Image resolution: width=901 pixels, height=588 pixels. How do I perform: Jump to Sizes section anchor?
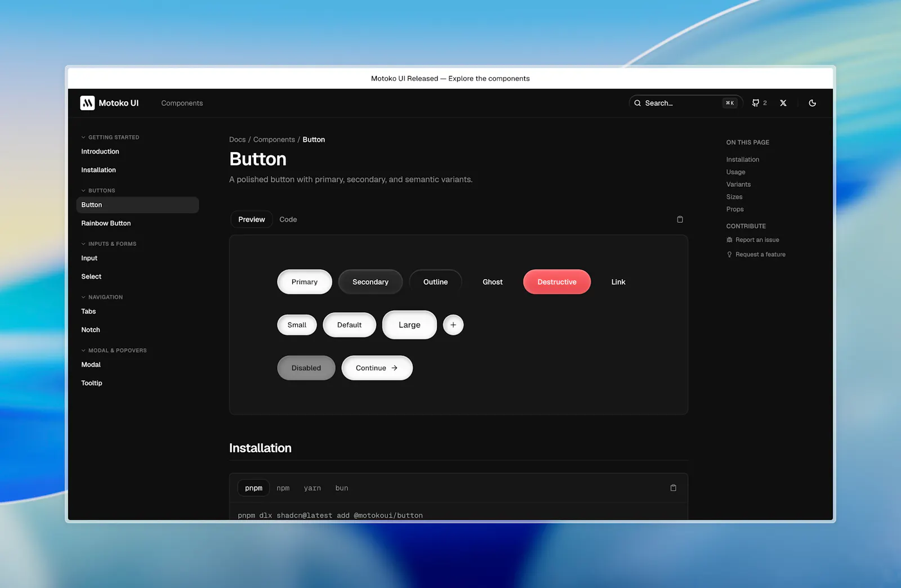(734, 197)
